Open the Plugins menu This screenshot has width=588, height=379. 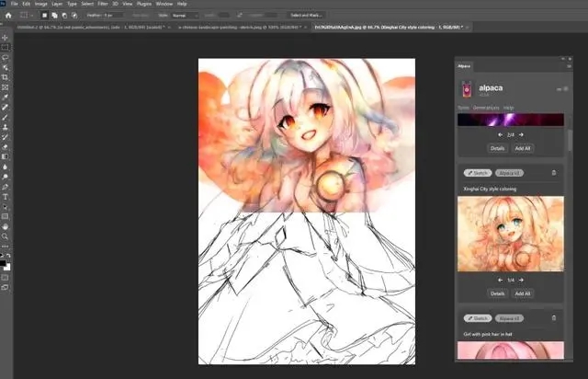(144, 4)
